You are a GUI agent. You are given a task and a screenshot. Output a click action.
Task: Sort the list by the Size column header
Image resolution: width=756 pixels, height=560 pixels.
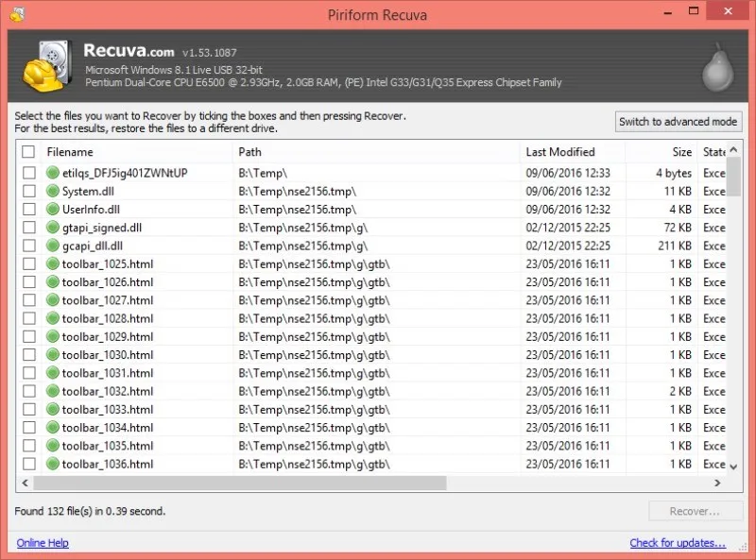click(x=681, y=152)
